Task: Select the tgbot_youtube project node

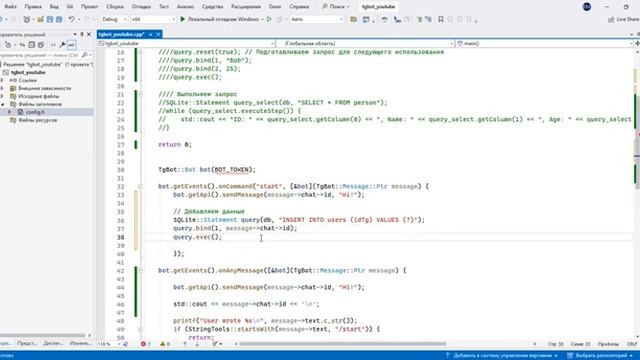Action: tap(28, 72)
